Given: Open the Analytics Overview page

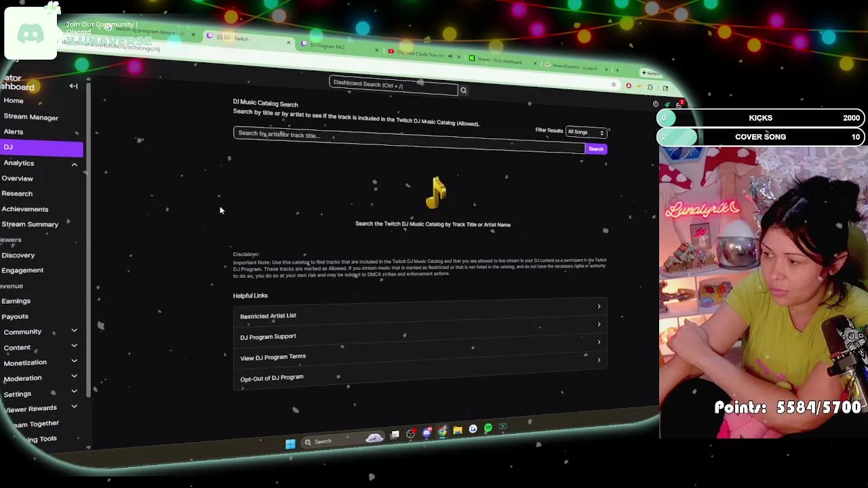Looking at the screenshot, I should pos(17,178).
